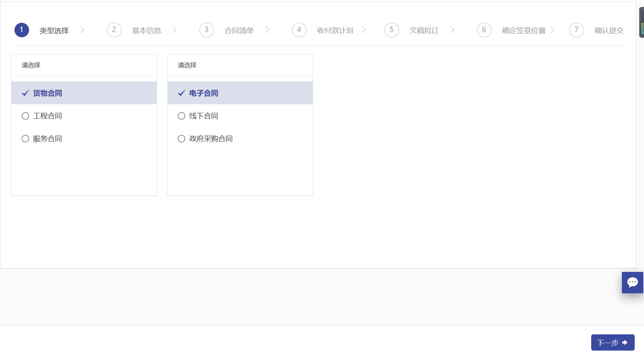Click the chevron after 基本信息
This screenshot has width=644, height=353.
pos(175,30)
